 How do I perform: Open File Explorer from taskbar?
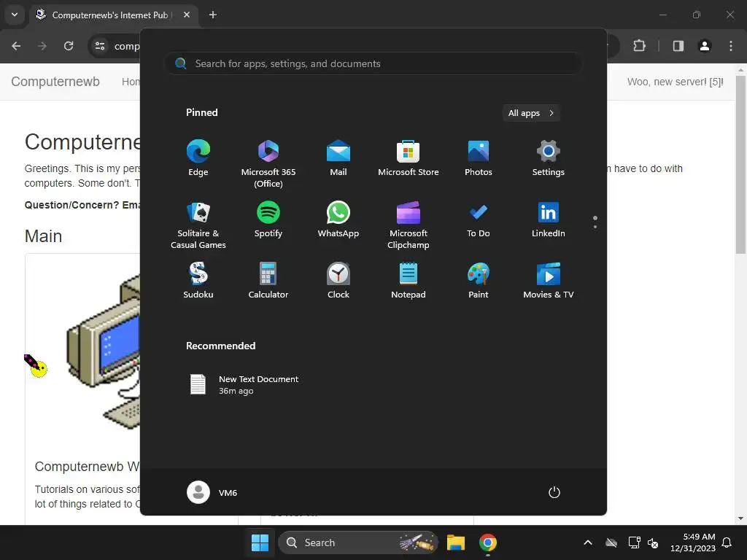[x=456, y=542]
